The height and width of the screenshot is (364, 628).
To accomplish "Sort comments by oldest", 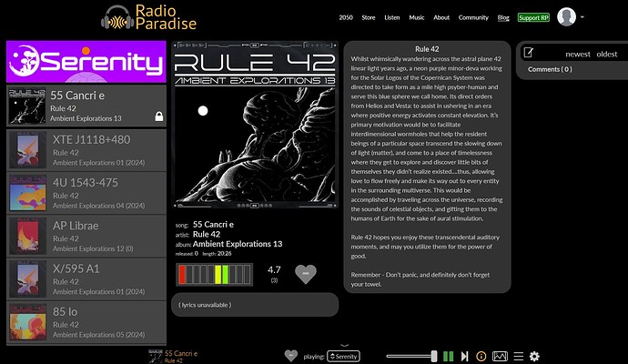I will [607, 54].
